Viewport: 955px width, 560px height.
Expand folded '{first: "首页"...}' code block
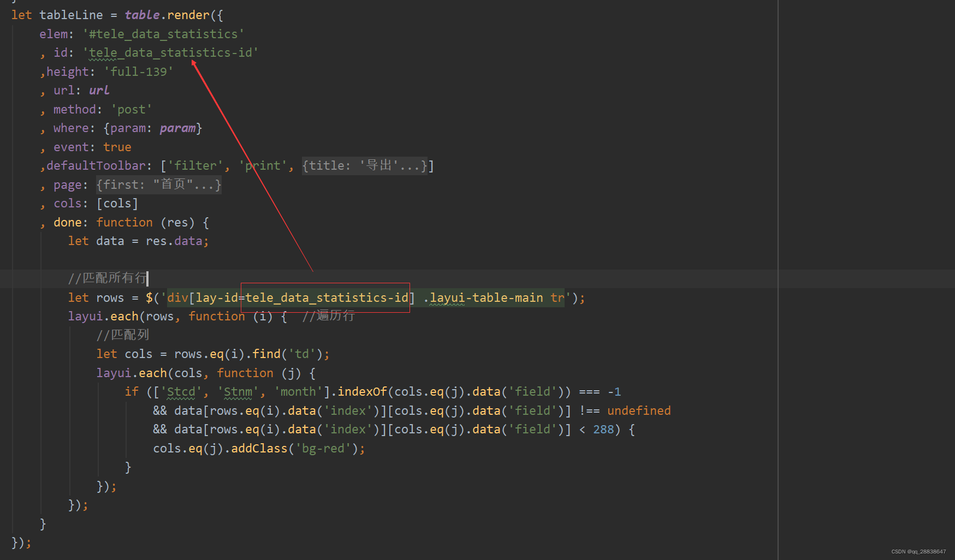click(x=159, y=184)
